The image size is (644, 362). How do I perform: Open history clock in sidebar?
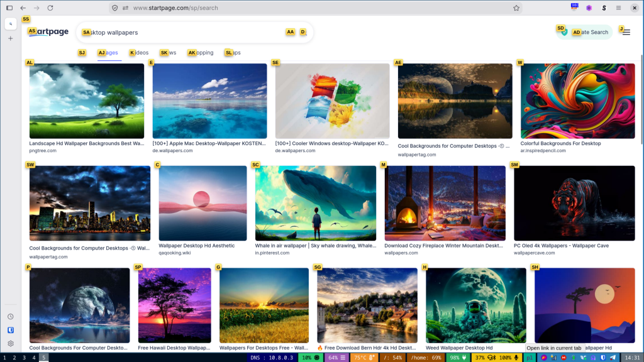(11, 317)
